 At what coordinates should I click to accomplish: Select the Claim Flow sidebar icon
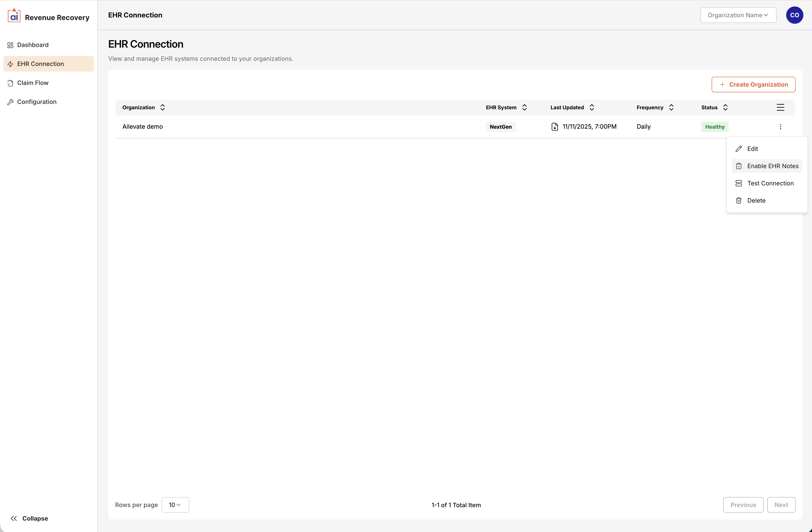click(x=10, y=83)
